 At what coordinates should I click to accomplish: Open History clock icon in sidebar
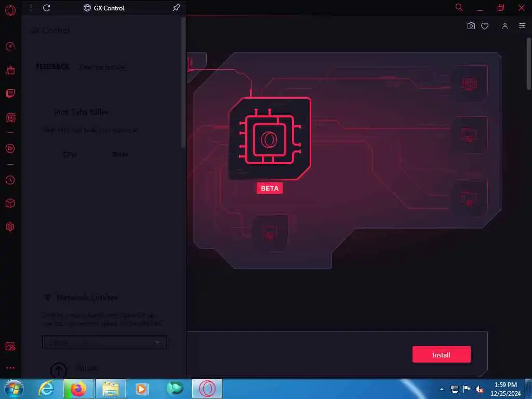point(10,180)
